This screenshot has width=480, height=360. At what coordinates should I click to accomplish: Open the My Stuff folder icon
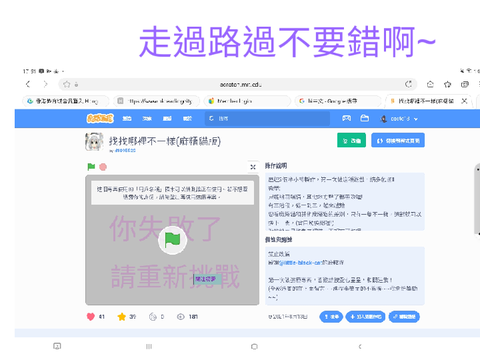coord(365,118)
